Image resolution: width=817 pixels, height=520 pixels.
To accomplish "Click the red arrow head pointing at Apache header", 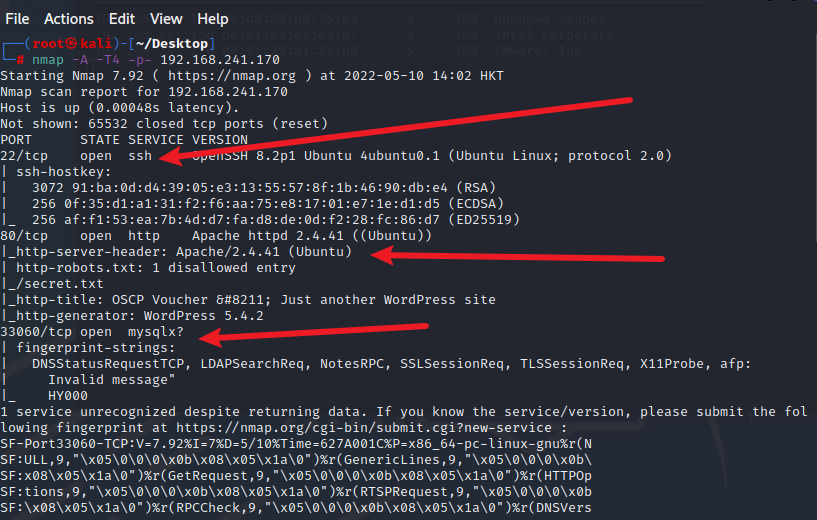I will [382, 255].
